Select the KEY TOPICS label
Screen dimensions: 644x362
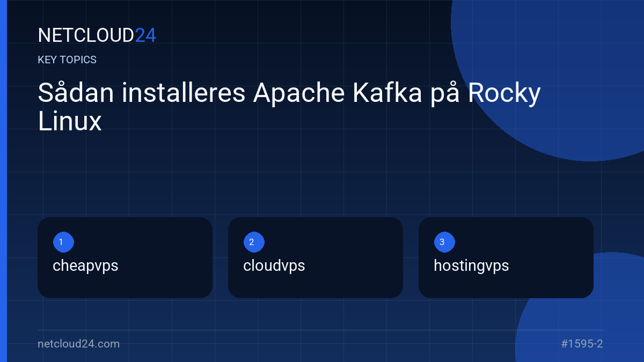[67, 60]
